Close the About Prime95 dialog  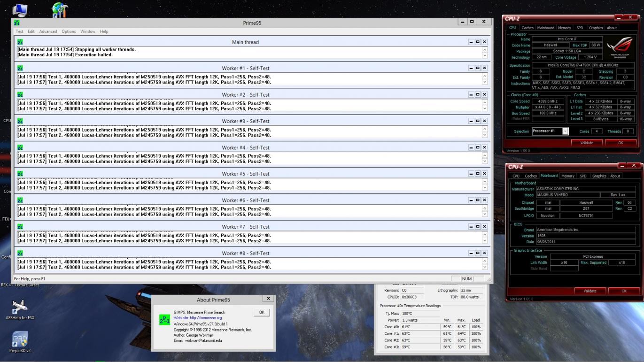click(268, 298)
